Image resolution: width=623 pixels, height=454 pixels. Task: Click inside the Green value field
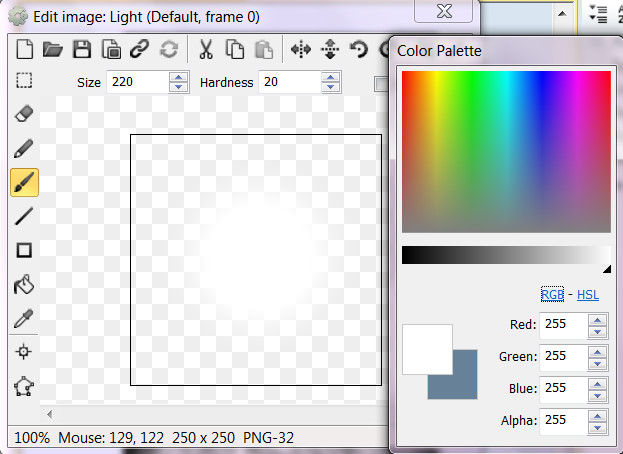(562, 356)
